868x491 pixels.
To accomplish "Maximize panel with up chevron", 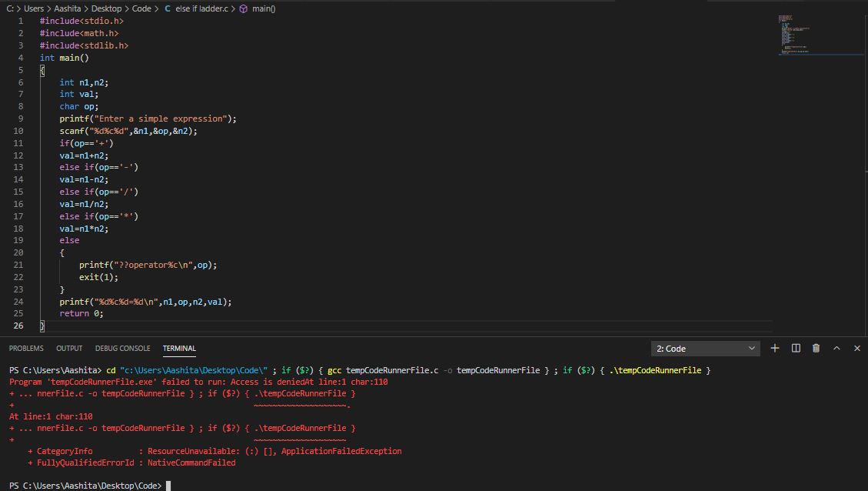I will click(836, 348).
